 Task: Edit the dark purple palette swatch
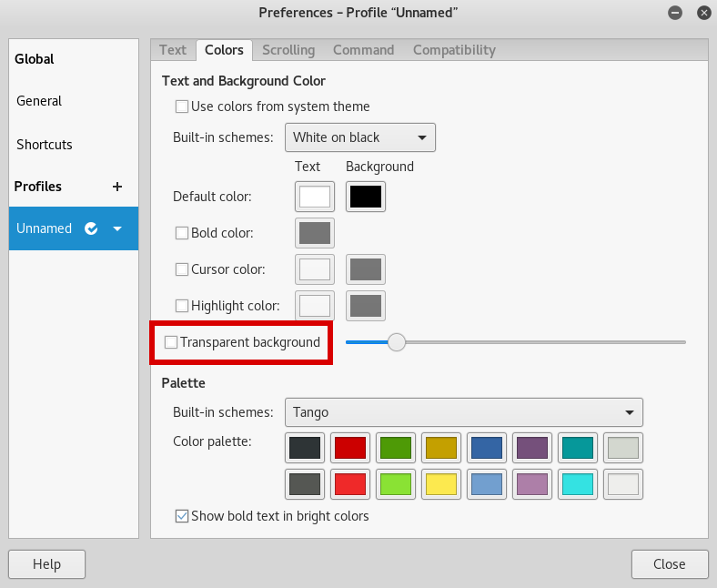coord(532,448)
